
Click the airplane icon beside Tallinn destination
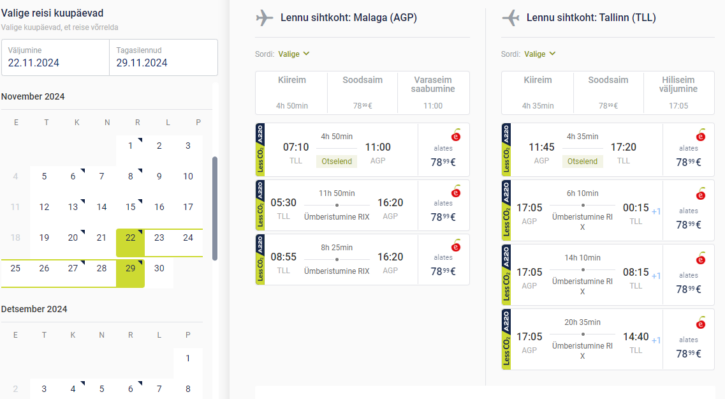point(510,18)
